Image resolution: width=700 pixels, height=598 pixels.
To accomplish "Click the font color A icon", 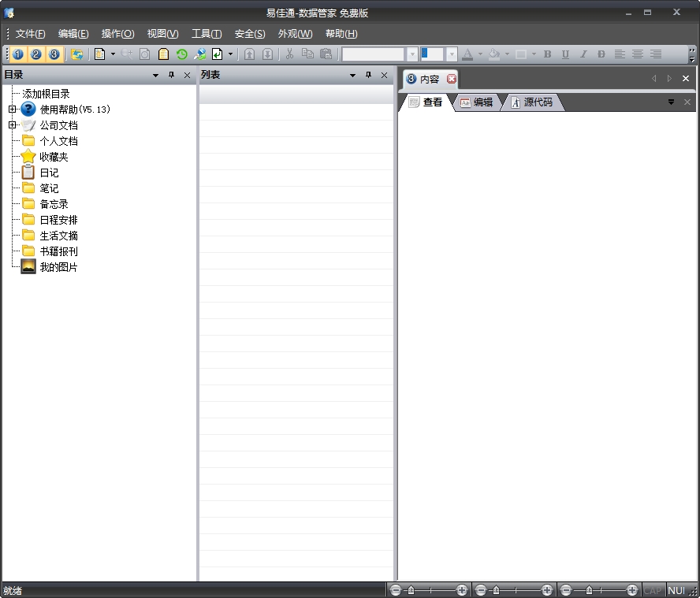I will pyautogui.click(x=467, y=54).
